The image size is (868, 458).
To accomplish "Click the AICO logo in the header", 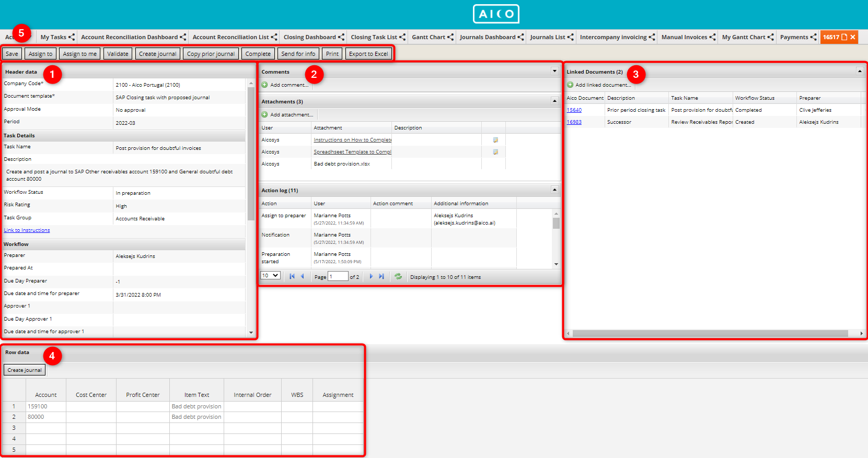I will coord(496,14).
